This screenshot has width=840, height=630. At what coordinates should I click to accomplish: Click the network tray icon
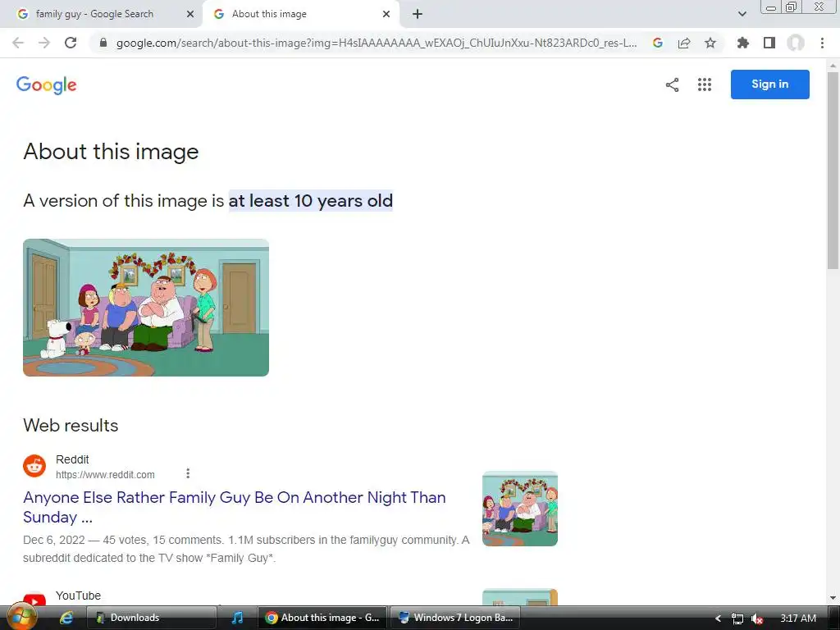[737, 619]
